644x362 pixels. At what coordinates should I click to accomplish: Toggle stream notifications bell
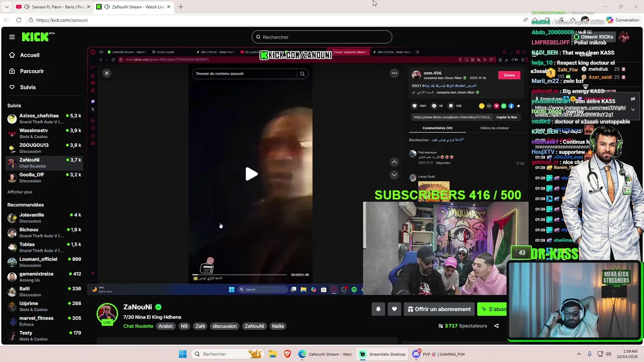coord(378,309)
